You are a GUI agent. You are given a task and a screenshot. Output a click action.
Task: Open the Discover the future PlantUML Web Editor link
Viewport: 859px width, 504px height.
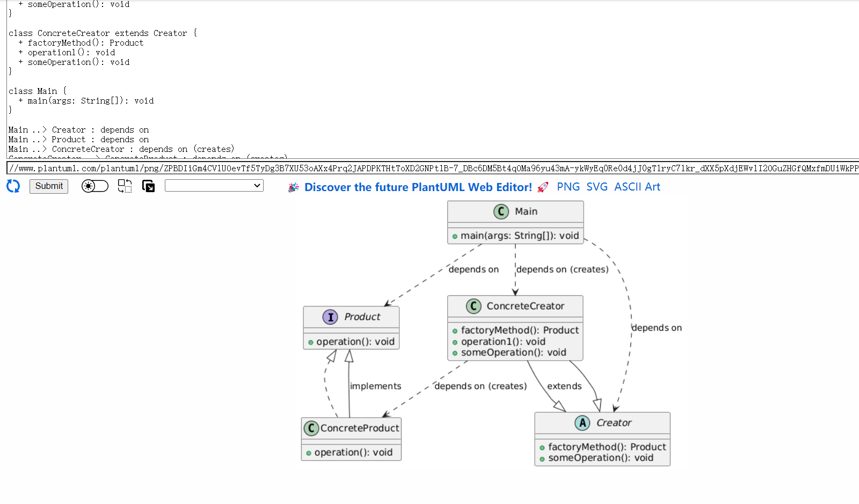coord(418,187)
